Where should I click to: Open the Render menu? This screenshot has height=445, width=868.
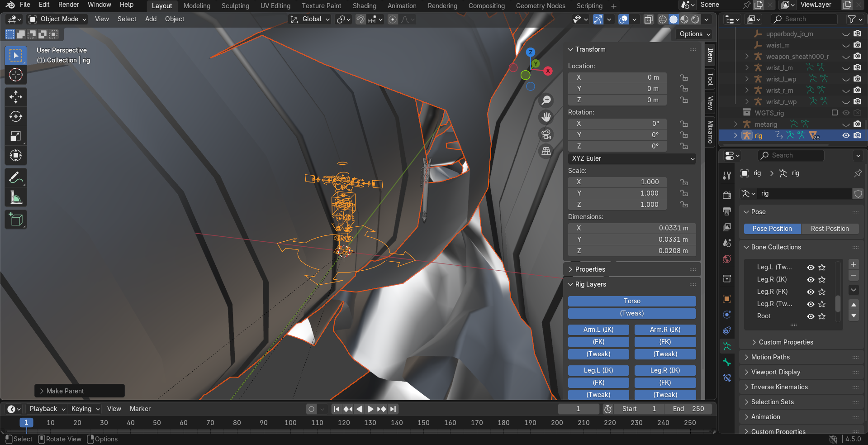pos(69,5)
